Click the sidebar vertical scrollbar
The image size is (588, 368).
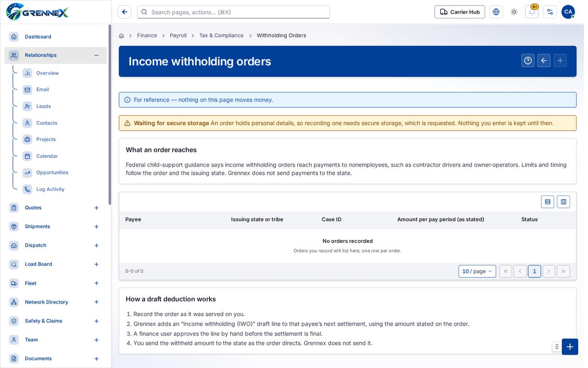pos(110,115)
